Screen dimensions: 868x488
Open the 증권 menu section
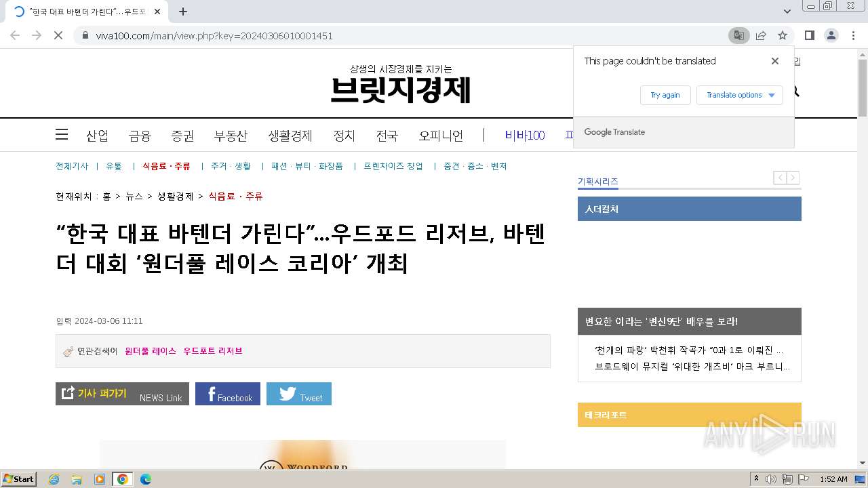tap(182, 136)
